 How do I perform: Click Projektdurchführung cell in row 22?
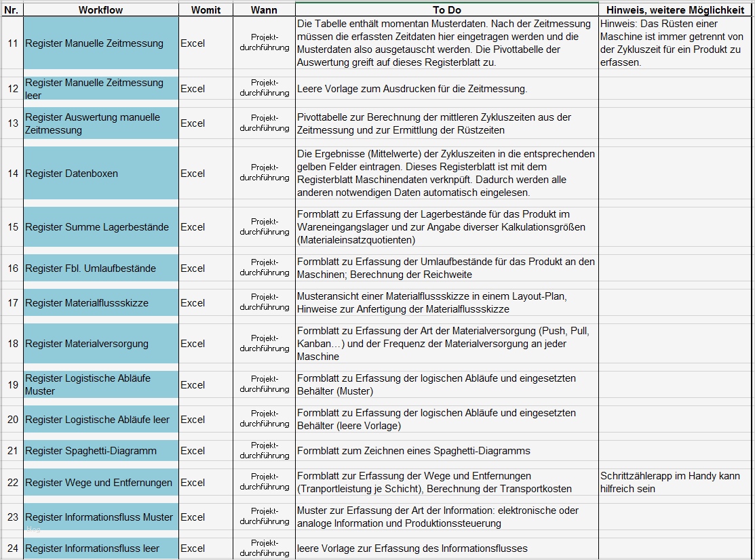point(264,482)
